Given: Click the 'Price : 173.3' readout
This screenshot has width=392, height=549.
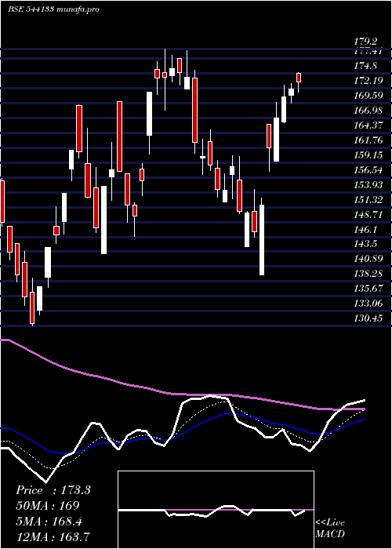Looking at the screenshot, I should pos(53,490).
